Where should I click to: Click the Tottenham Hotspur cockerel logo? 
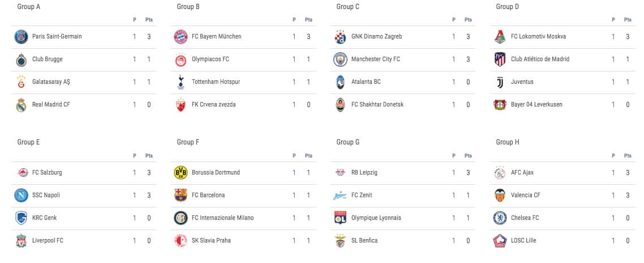181,82
